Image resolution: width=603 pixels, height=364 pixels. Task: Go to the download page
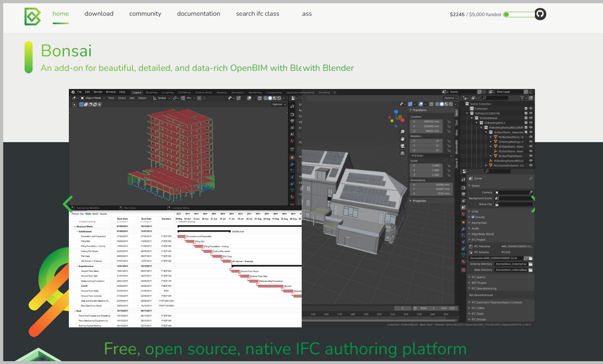99,14
